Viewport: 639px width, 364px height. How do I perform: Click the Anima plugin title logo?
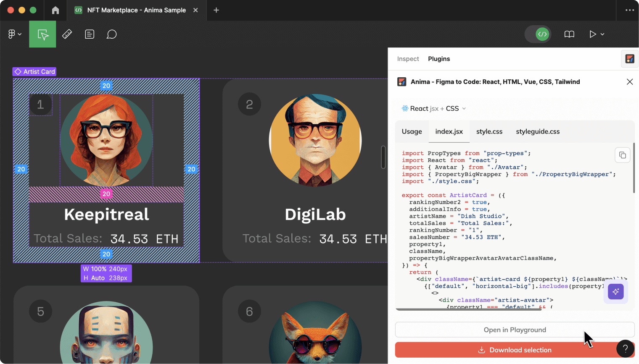[x=401, y=82]
